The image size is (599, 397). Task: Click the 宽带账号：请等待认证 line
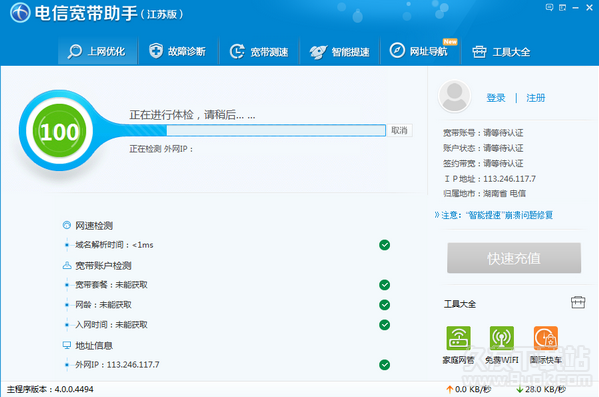pos(483,133)
